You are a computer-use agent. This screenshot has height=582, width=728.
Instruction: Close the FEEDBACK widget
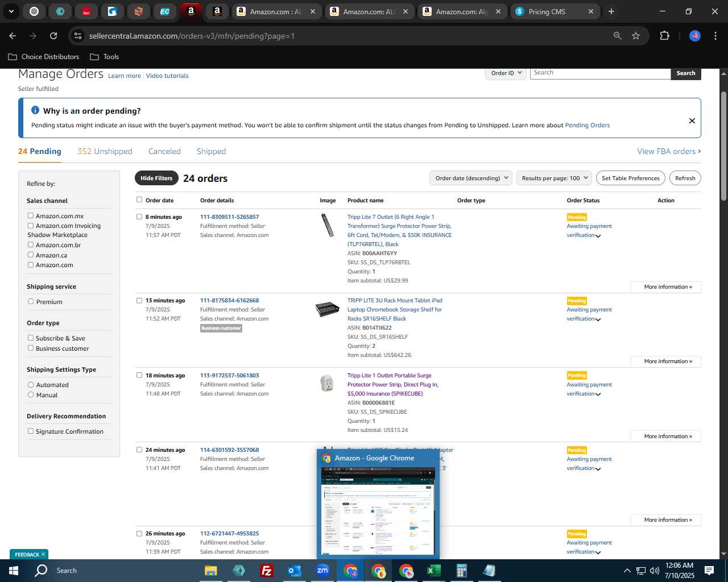[43, 554]
